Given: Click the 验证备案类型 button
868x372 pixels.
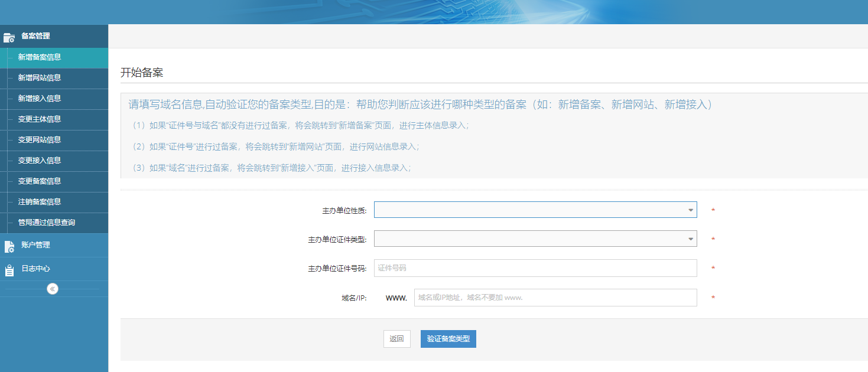Looking at the screenshot, I should pos(448,339).
